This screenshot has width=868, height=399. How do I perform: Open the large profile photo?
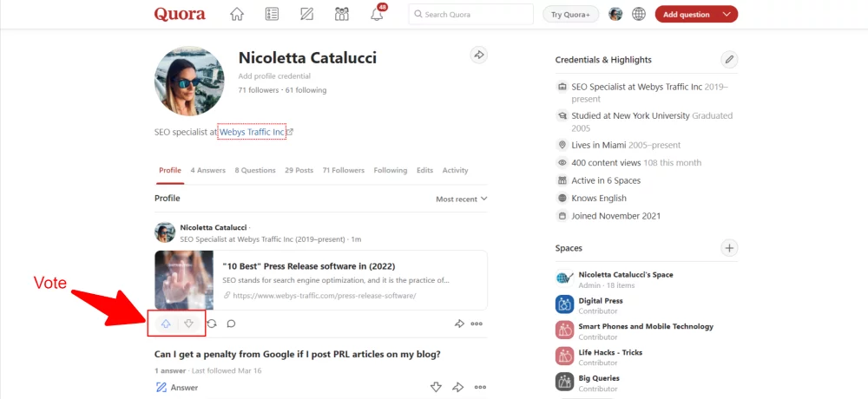tap(189, 81)
